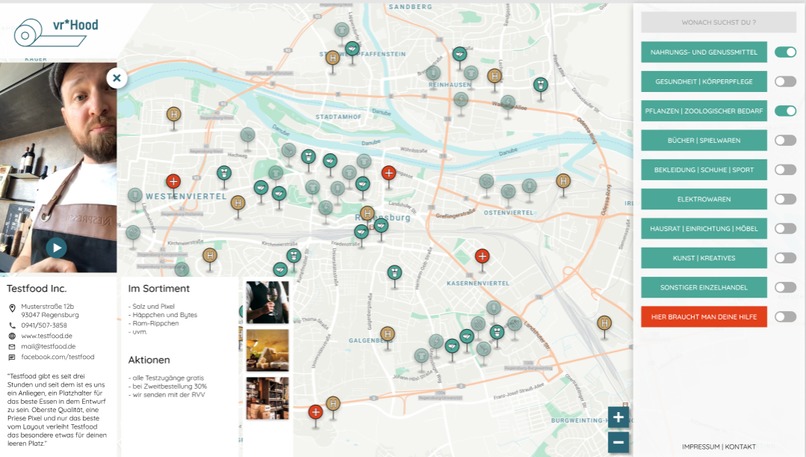This screenshot has height=457, width=806.
Task: Click tan marker near Steinweg-Pfaffenstein label
Action: click(x=333, y=58)
